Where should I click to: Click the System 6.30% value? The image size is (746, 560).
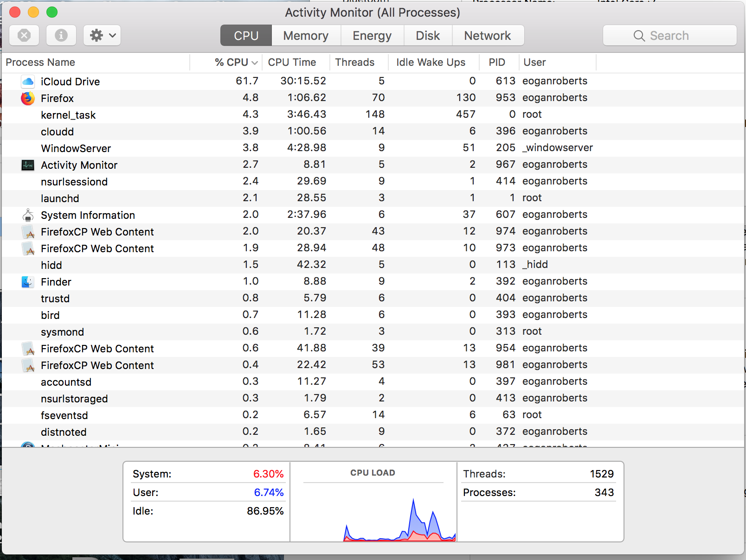(x=268, y=474)
